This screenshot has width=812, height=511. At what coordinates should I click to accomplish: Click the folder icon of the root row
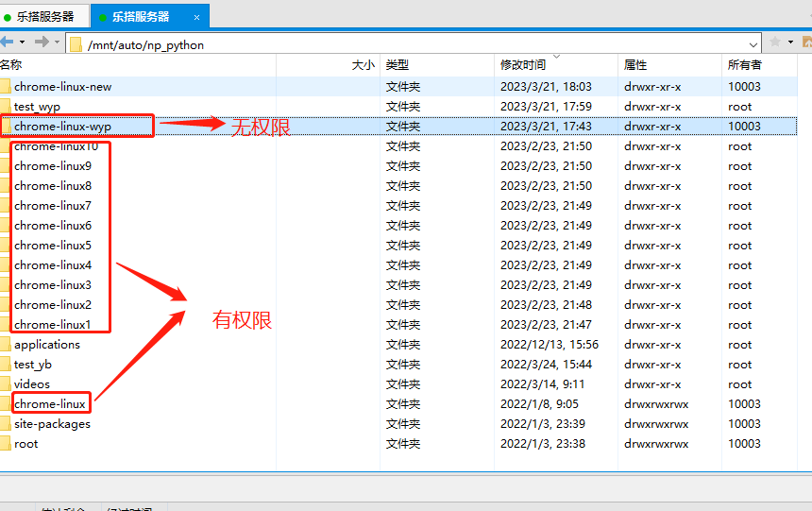tap(5, 444)
